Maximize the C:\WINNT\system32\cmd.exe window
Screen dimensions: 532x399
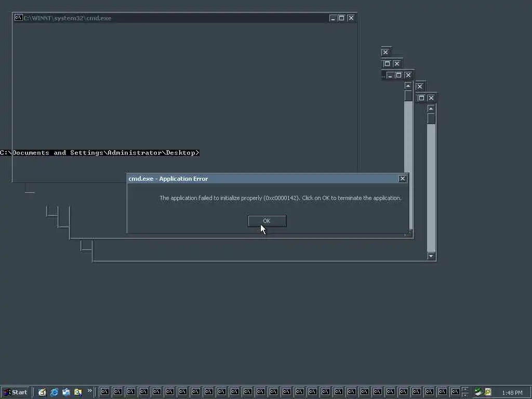tap(342, 18)
